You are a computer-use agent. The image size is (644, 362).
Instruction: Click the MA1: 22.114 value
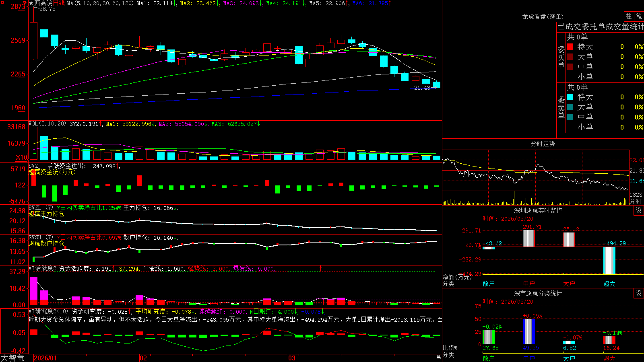pos(157,3)
